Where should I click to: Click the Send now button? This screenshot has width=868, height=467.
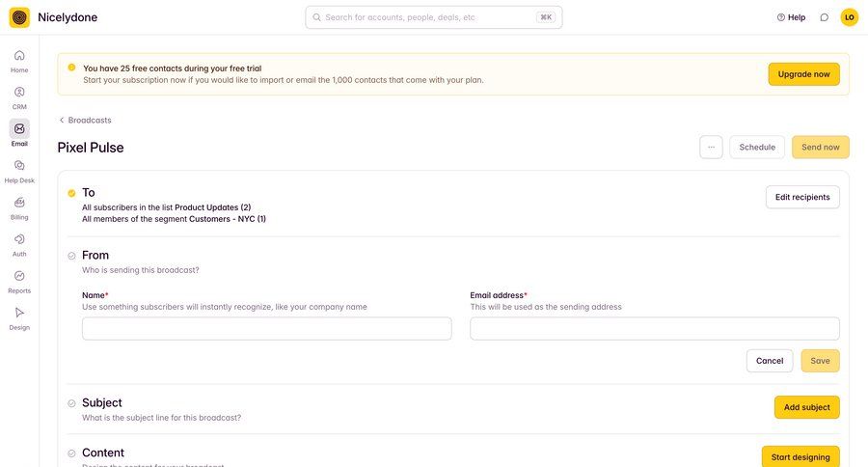(x=821, y=148)
